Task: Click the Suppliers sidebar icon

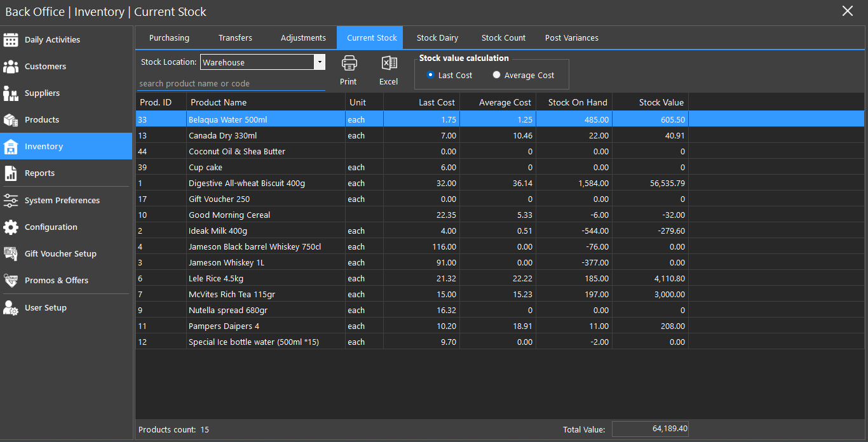Action: (11, 93)
